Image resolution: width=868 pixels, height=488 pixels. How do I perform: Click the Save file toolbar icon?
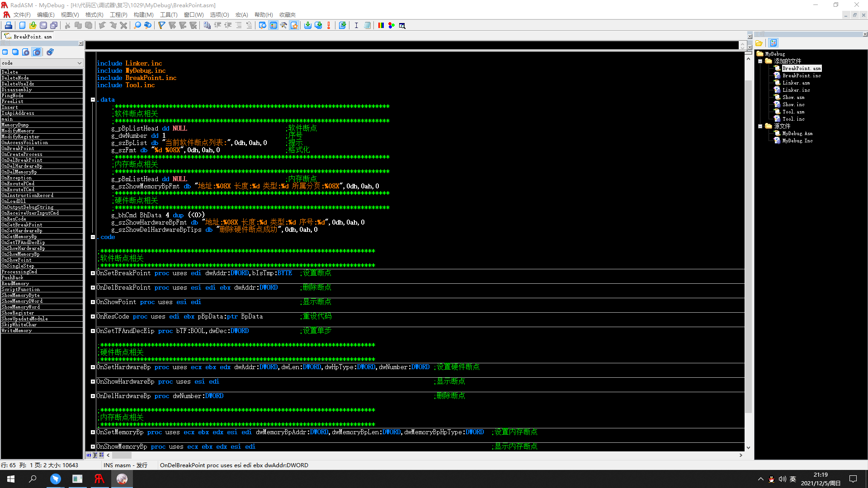[x=43, y=25]
